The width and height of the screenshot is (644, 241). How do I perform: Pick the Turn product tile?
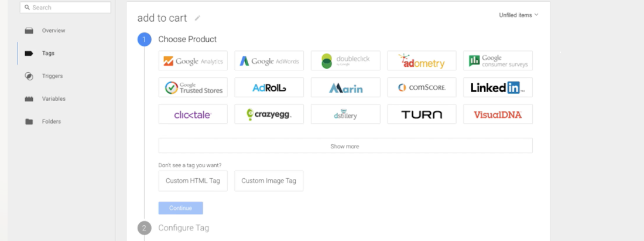pyautogui.click(x=422, y=114)
